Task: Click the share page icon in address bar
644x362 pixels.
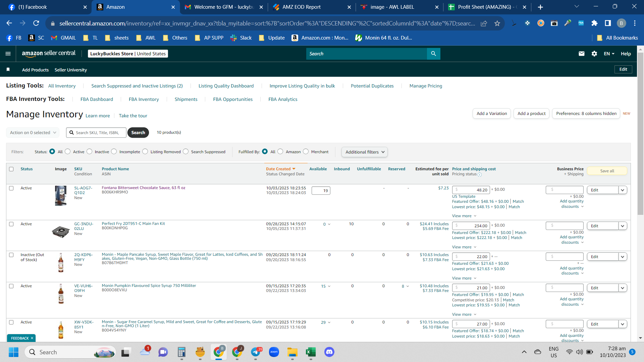Action: [484, 23]
